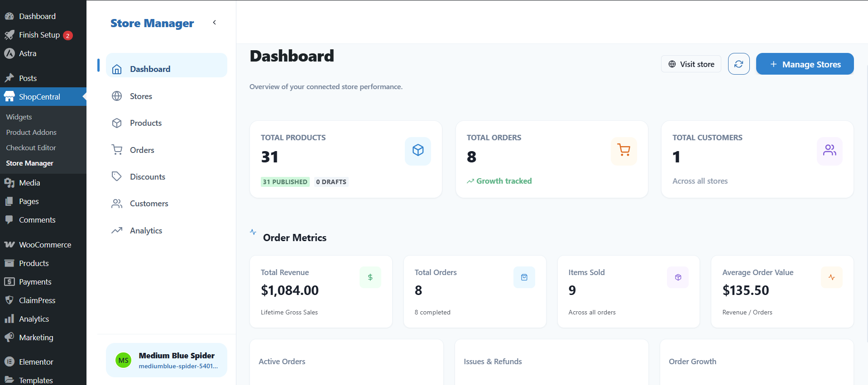Click the Issues & Refunds card heading
Screen dimensions: 868x385
[x=493, y=361]
